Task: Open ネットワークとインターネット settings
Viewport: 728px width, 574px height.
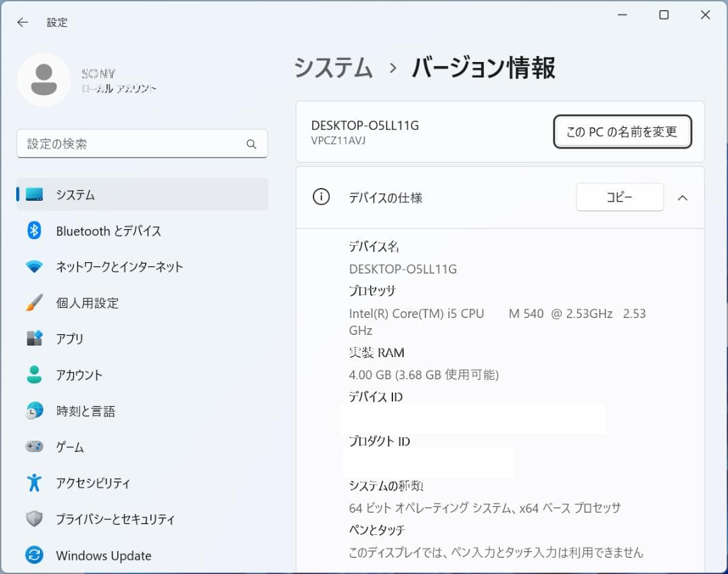Action: pos(142,267)
